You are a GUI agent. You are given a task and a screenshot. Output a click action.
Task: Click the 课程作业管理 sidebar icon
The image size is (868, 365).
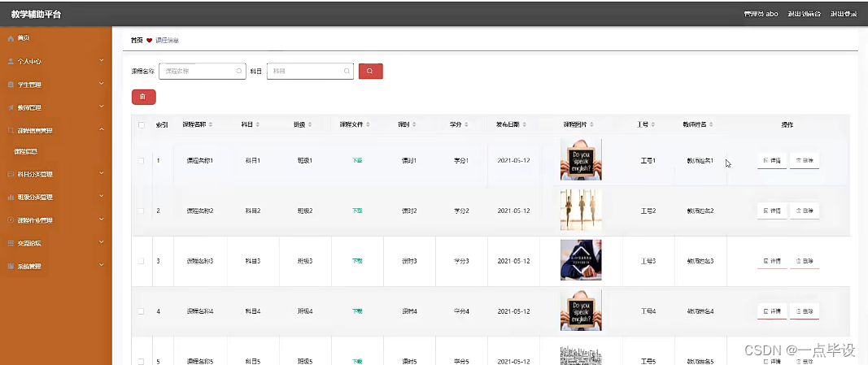11,220
